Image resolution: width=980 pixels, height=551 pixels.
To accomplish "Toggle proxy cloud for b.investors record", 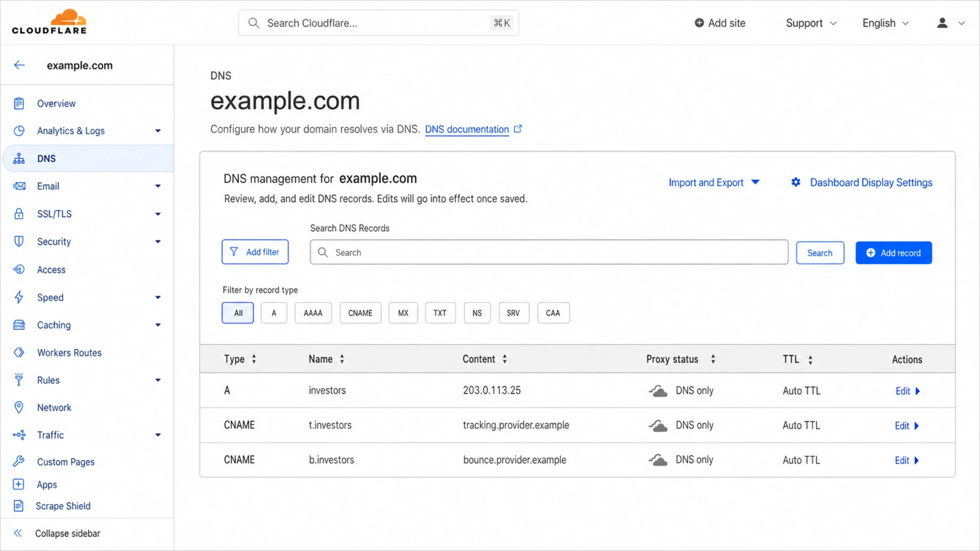I will pyautogui.click(x=658, y=460).
